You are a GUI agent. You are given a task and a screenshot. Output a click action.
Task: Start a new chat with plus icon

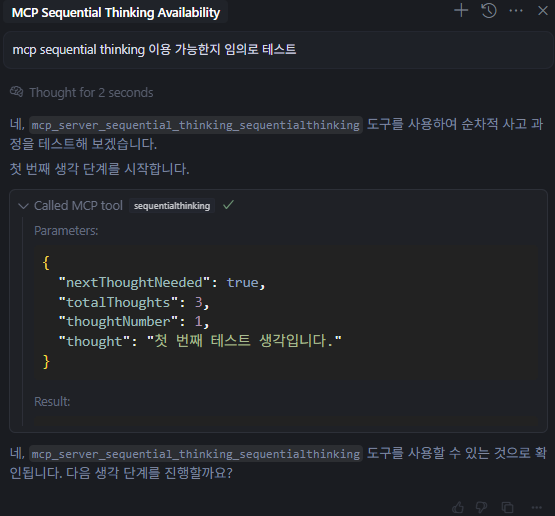[461, 11]
